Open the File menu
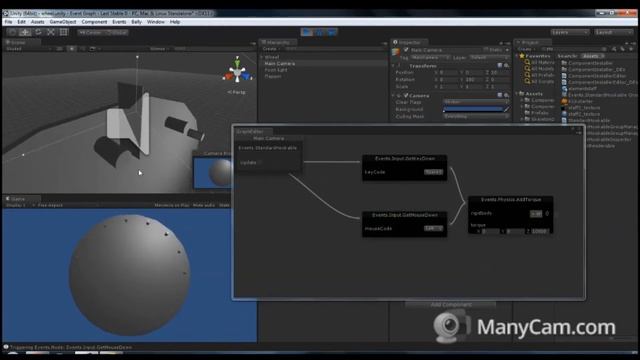The height and width of the screenshot is (360, 640). (x=8, y=22)
